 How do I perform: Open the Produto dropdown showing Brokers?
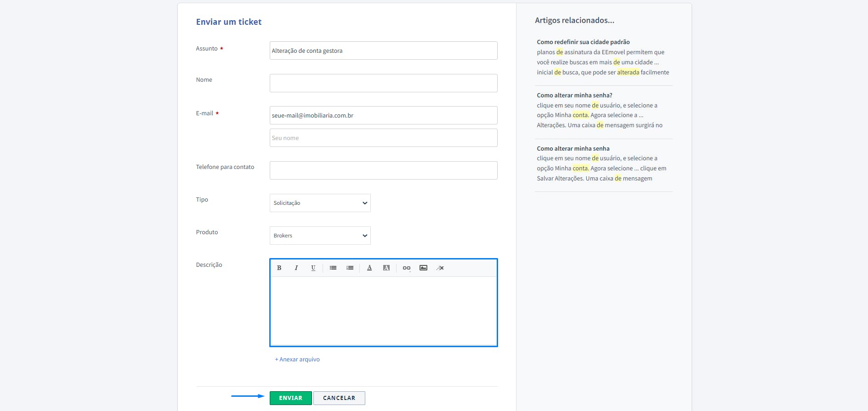(320, 236)
